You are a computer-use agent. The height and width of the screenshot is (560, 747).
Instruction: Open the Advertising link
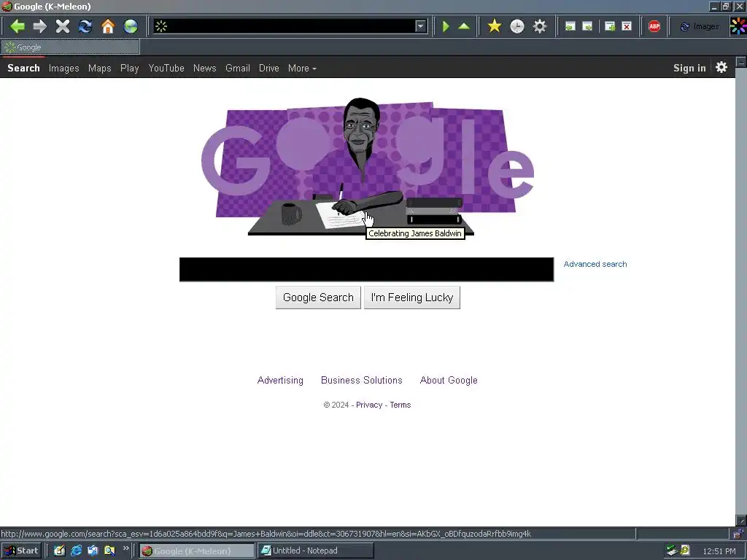(x=280, y=380)
